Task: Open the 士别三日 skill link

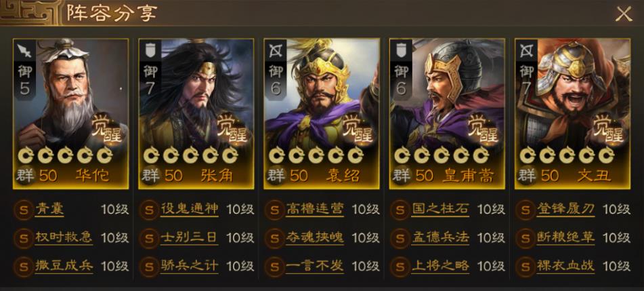Action: [189, 237]
